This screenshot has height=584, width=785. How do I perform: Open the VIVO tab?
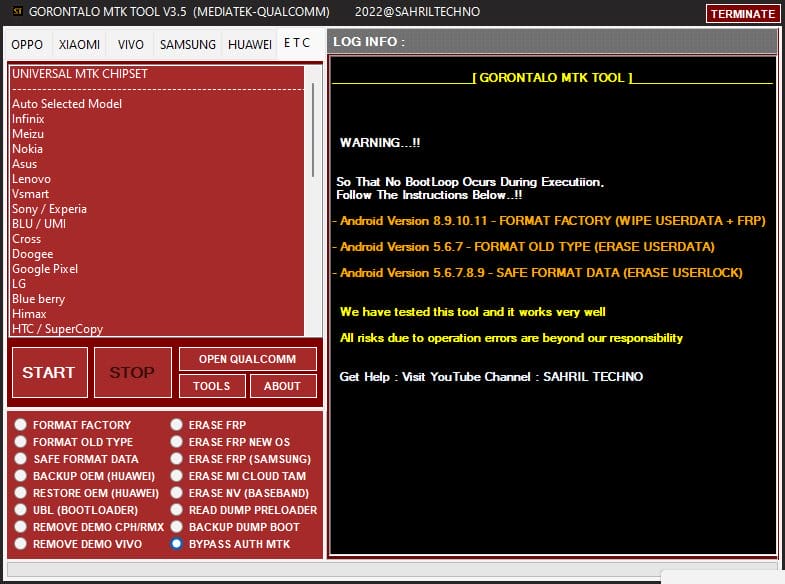click(x=131, y=45)
